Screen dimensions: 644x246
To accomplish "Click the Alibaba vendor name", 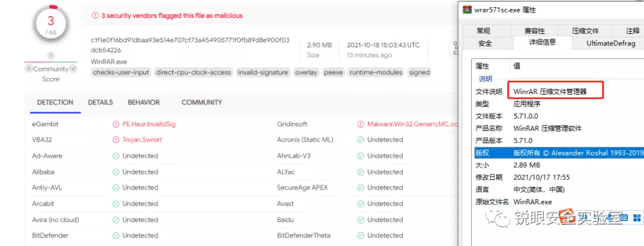I will pos(43,172).
